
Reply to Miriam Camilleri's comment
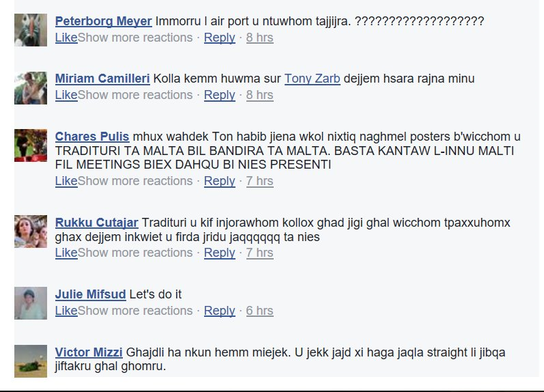click(x=219, y=95)
